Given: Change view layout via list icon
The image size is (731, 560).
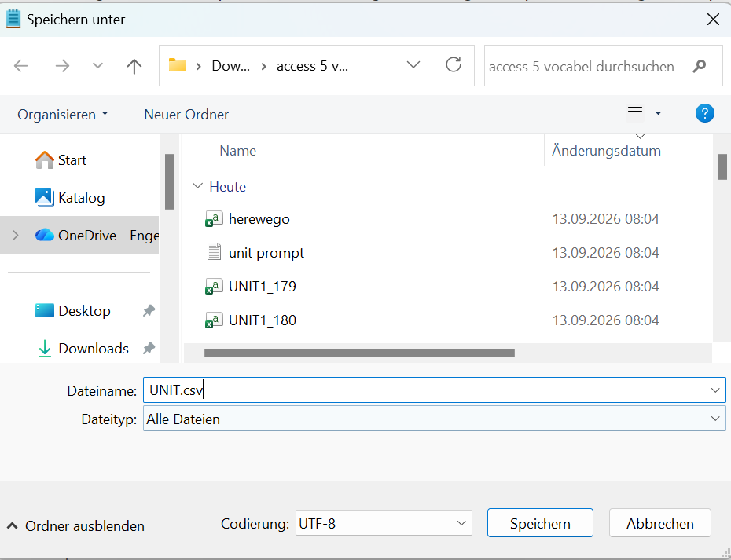Looking at the screenshot, I should tap(635, 113).
